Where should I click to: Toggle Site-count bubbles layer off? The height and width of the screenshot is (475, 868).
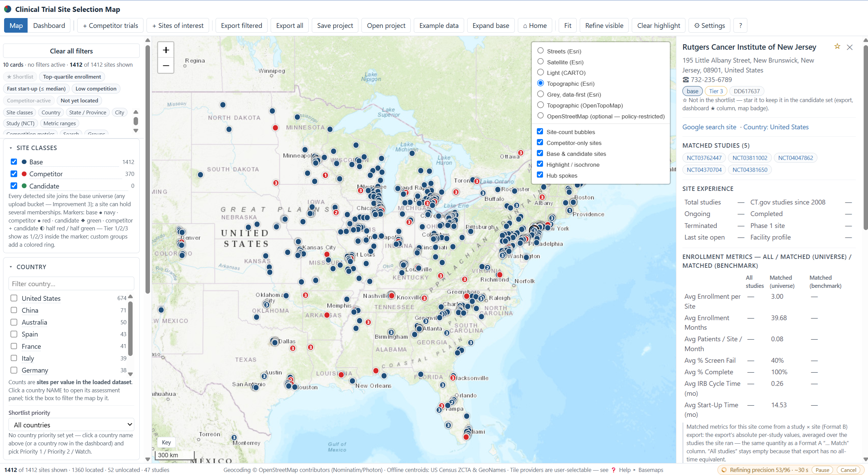coord(540,131)
